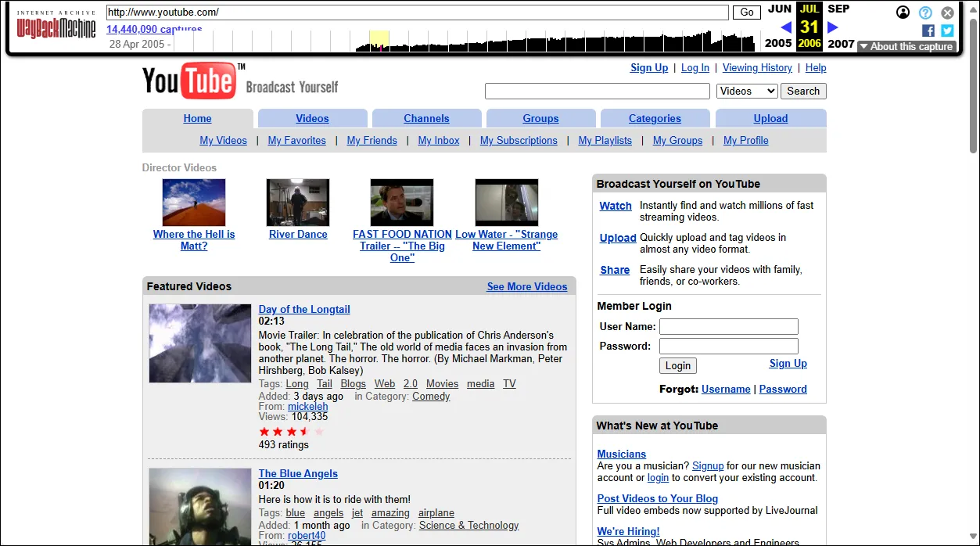Click the Password input field
This screenshot has width=980, height=546.
click(x=728, y=346)
